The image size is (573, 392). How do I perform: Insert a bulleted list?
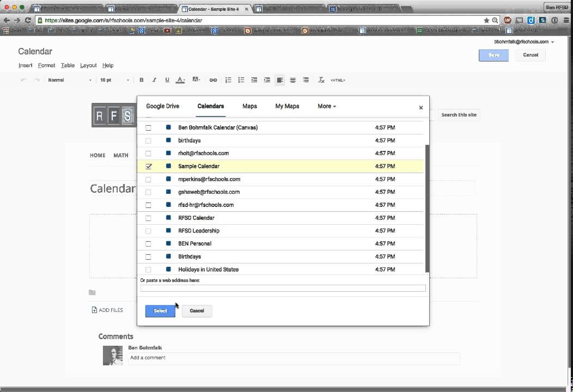pyautogui.click(x=241, y=80)
